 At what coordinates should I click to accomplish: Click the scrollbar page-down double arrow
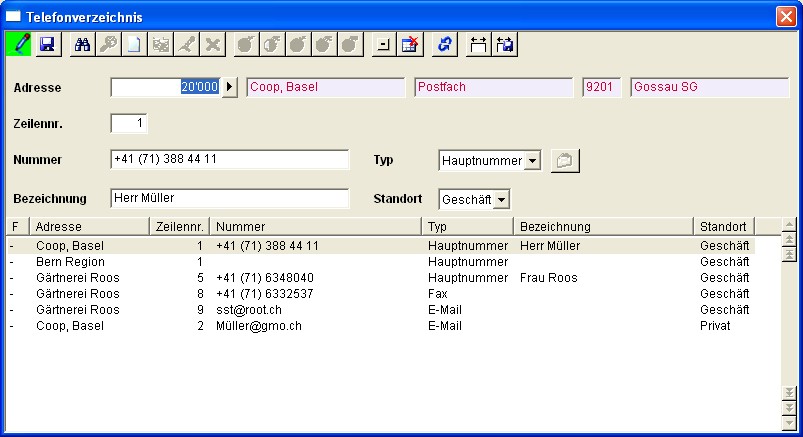(789, 408)
